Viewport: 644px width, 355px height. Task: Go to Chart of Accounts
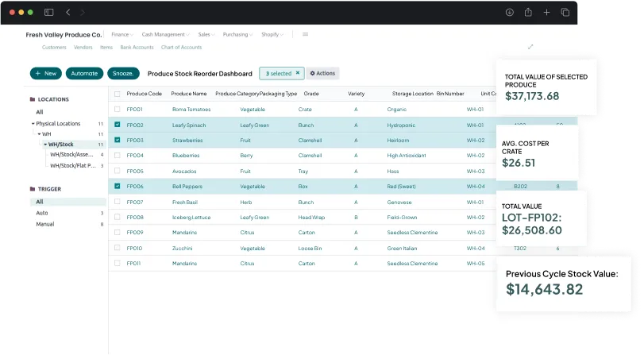coord(181,48)
